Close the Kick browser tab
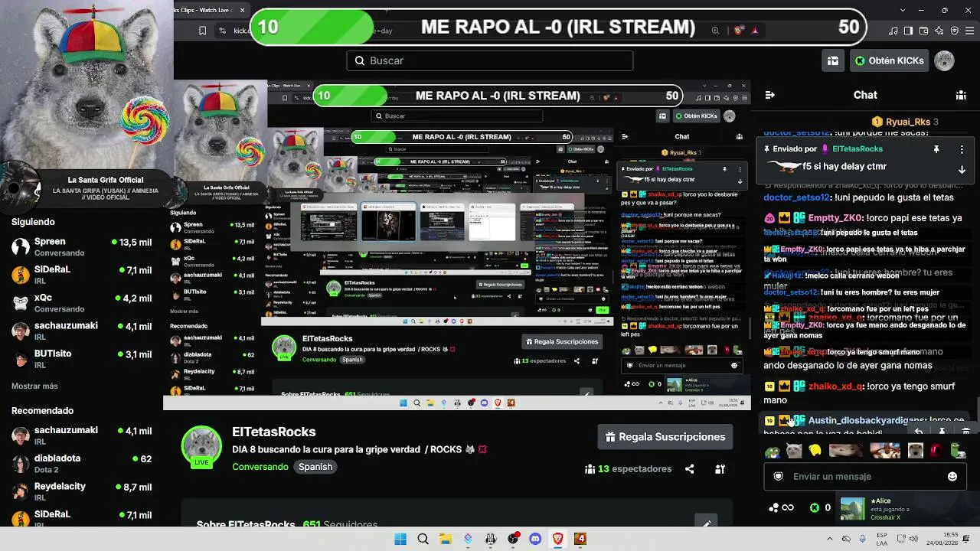 tap(243, 10)
